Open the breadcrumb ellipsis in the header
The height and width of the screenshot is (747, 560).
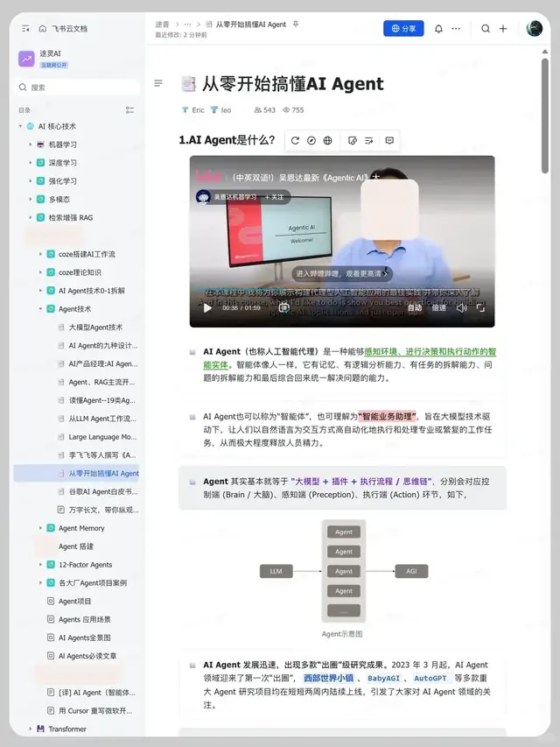[187, 24]
